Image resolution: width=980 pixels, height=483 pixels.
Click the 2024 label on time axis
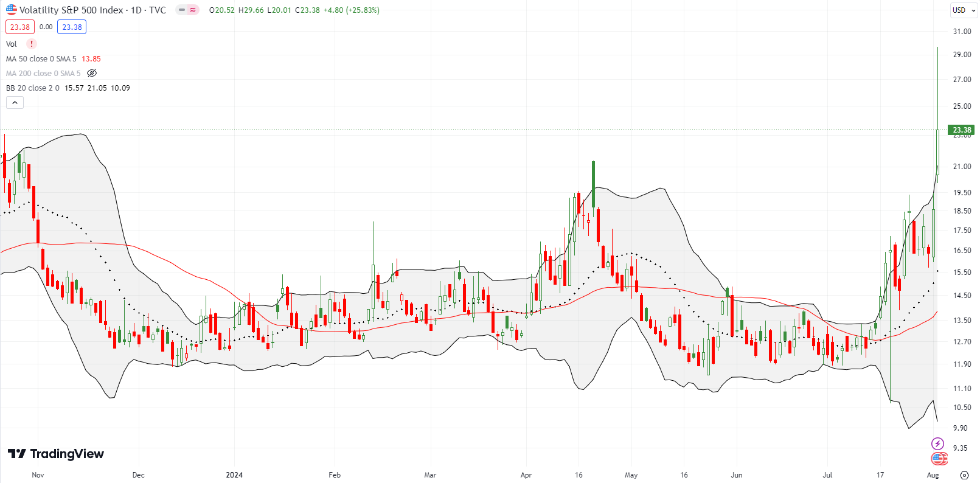point(234,475)
